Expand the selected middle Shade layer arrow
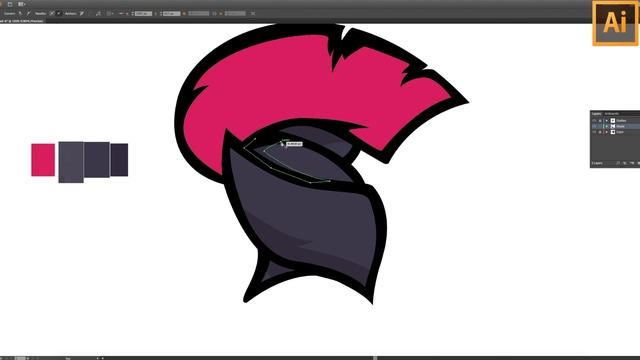The height and width of the screenshot is (360, 640). (607, 127)
